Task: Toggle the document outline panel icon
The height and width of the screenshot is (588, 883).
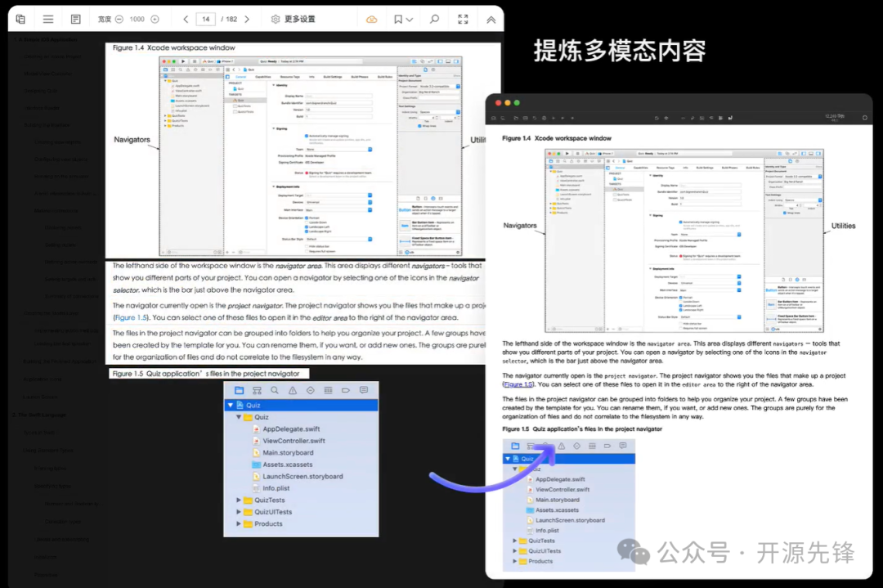Action: (x=75, y=19)
